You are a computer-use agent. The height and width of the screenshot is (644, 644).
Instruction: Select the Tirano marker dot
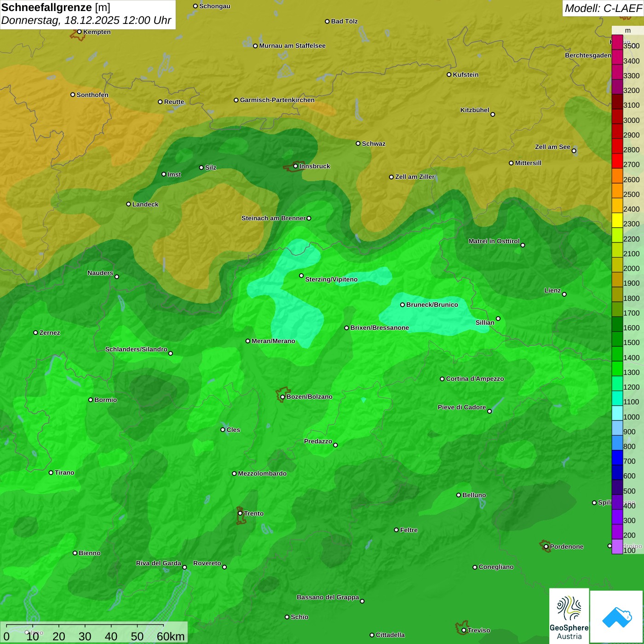51,472
